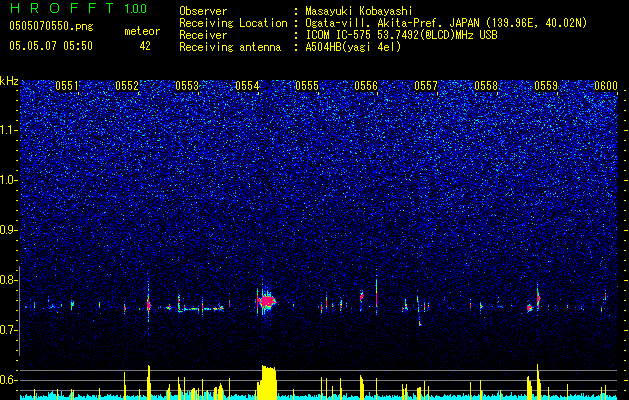Viewport: 629px width, 400px height.
Task: Click the 0557 time marker
Action: point(426,86)
